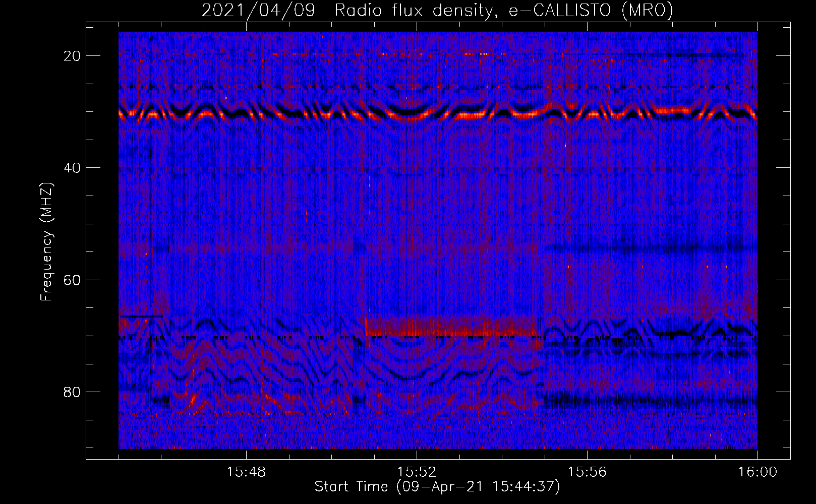Click the 40 MHz frequency tick label
Viewport: 816px width, 504px height.
click(72, 167)
